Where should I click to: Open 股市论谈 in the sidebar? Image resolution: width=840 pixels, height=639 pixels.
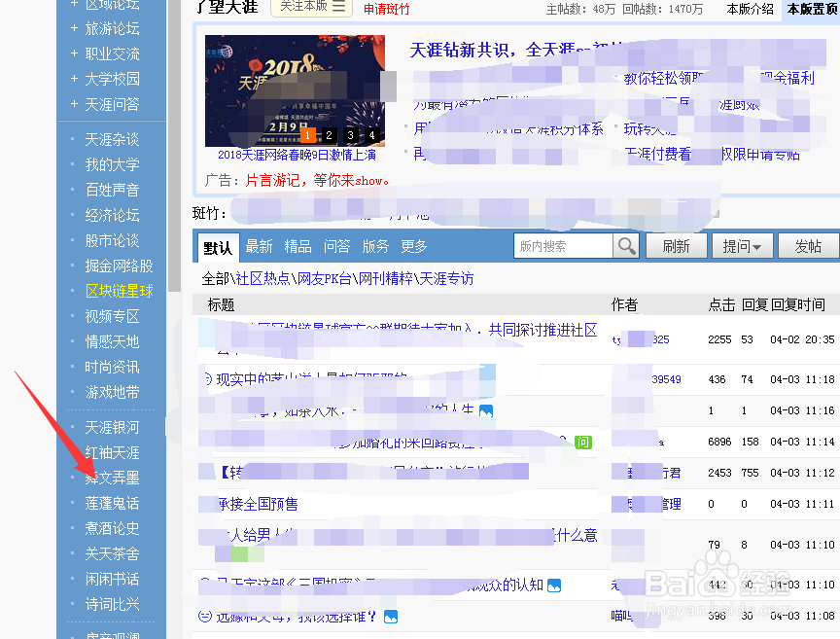pyautogui.click(x=112, y=240)
